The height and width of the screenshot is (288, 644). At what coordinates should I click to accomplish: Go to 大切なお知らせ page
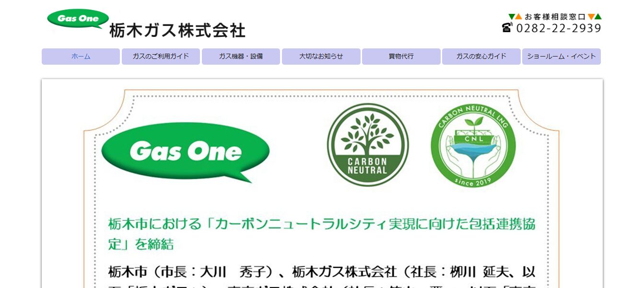coord(321,57)
